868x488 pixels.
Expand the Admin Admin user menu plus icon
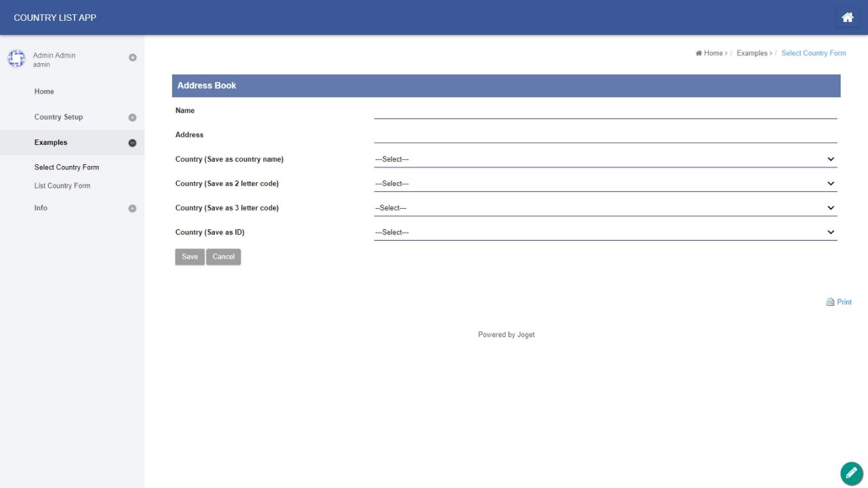click(x=132, y=58)
